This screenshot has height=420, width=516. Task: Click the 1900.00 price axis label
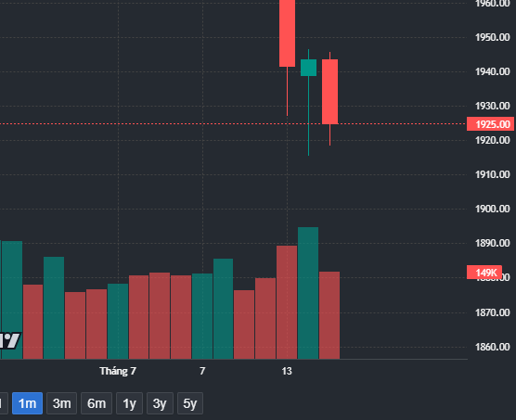click(x=492, y=209)
